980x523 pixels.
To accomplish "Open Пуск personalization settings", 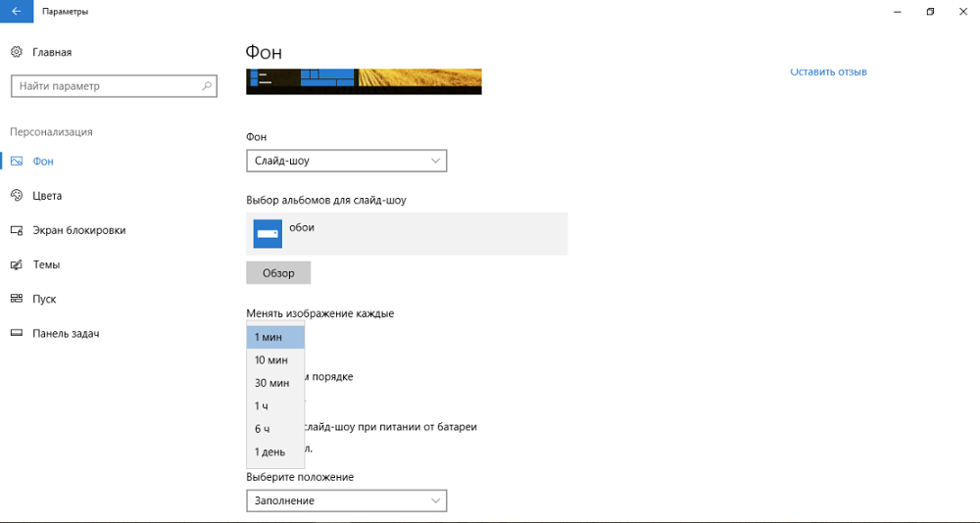I will 44,299.
